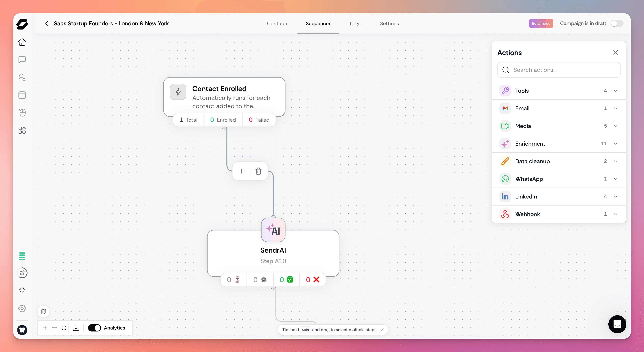
Task: Select the Sequencer tab
Action: click(318, 23)
